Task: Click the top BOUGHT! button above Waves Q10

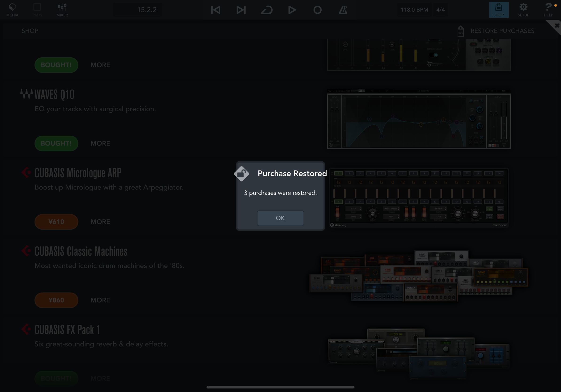Action: tap(56, 65)
